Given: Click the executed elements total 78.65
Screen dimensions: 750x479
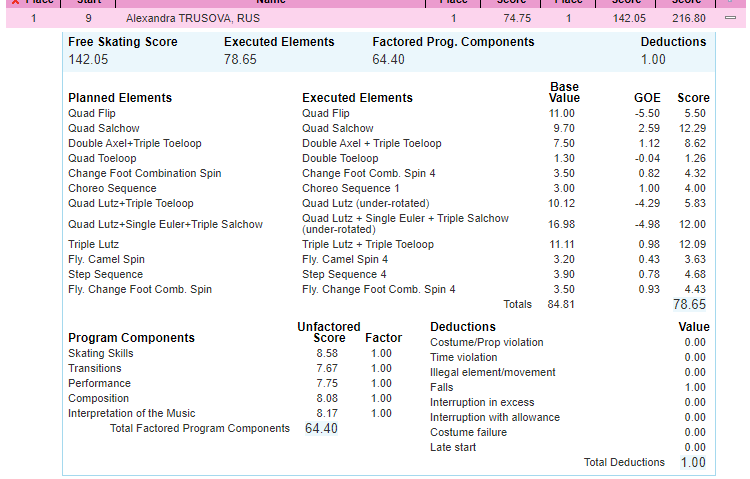Looking at the screenshot, I should point(689,305).
